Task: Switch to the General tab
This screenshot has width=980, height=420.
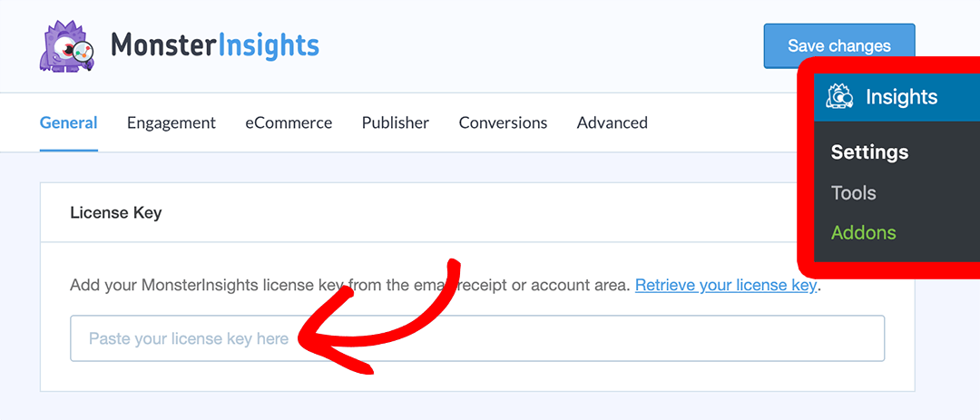Action: (69, 122)
